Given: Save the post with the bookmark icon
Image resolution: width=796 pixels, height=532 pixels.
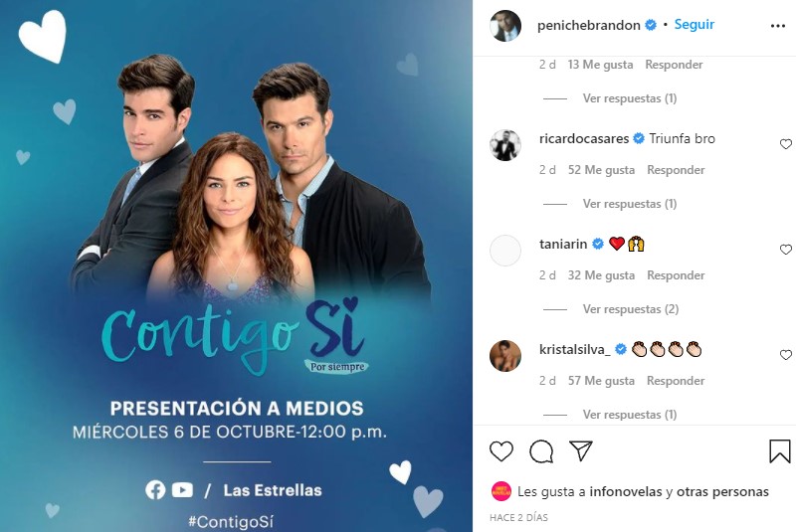Looking at the screenshot, I should (x=780, y=450).
